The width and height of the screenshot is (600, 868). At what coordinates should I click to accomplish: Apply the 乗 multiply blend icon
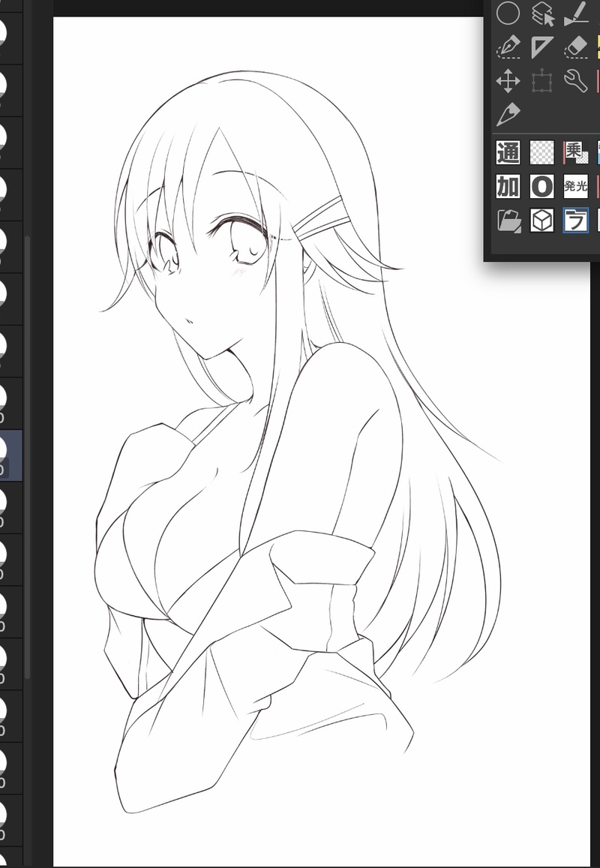coord(576,152)
